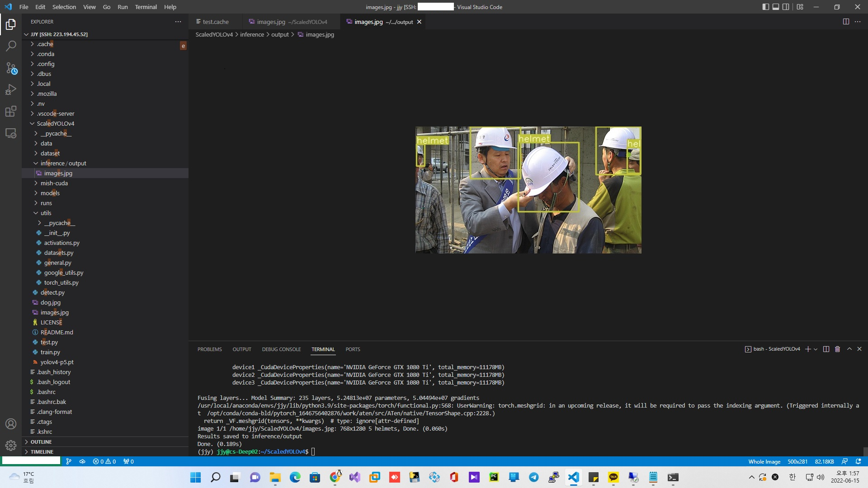This screenshot has width=868, height=488.
Task: Open Windows taskbar search icon
Action: point(215,477)
